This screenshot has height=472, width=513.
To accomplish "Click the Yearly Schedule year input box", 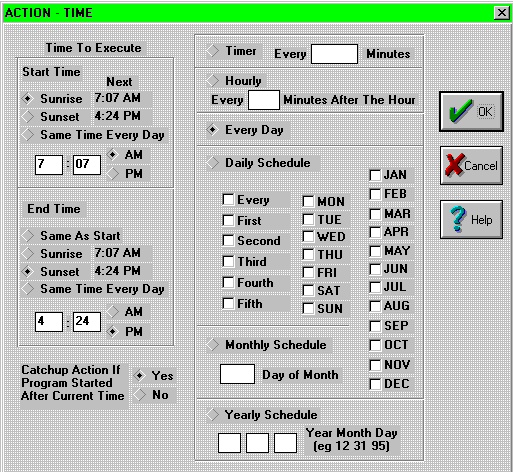I will 229,443.
